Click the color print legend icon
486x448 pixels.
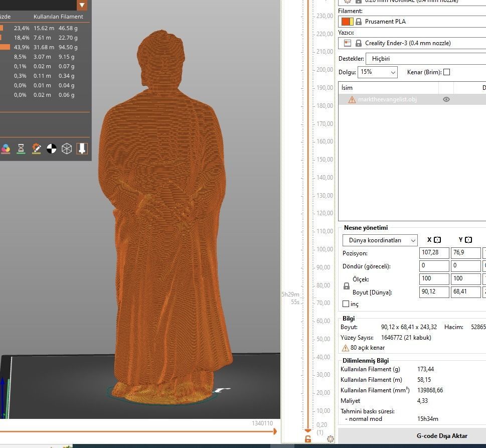point(6,149)
